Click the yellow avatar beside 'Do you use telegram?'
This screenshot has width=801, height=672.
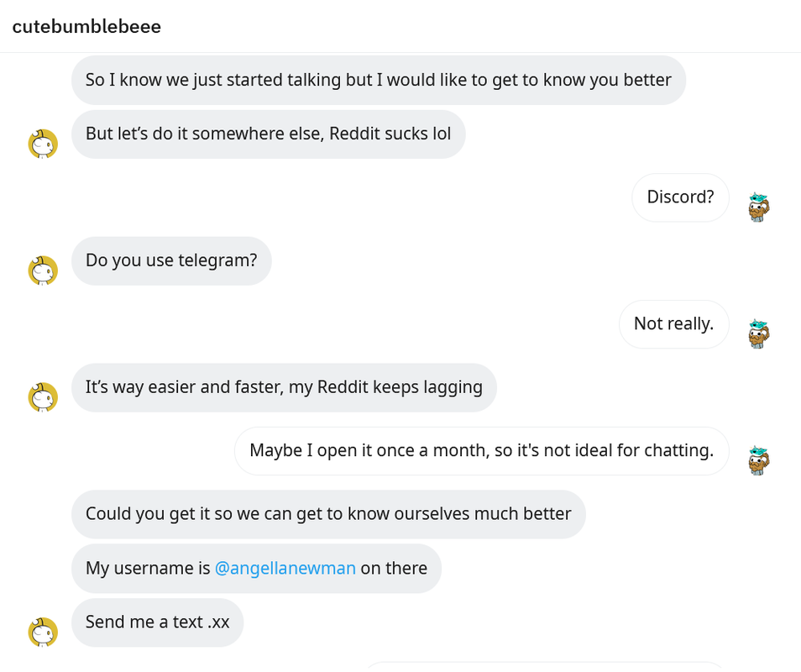[x=43, y=270]
